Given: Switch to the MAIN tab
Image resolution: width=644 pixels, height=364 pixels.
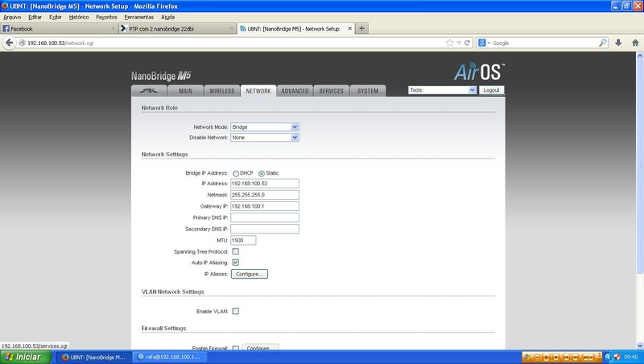Looking at the screenshot, I should (x=186, y=91).
